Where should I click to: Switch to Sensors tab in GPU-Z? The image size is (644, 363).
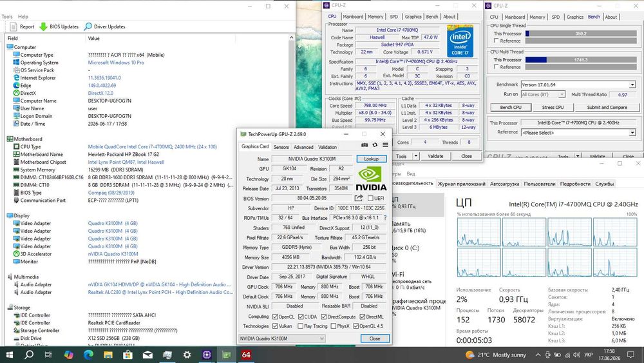pyautogui.click(x=281, y=147)
